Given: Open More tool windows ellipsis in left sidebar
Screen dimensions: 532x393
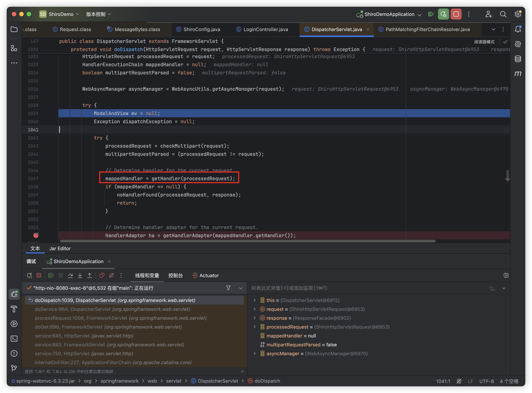Looking at the screenshot, I should coord(14,63).
